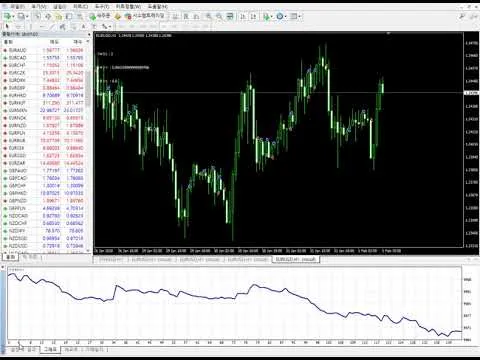The image size is (480, 360).
Task: Open the Arrows objects dropdown
Action: (107, 26)
